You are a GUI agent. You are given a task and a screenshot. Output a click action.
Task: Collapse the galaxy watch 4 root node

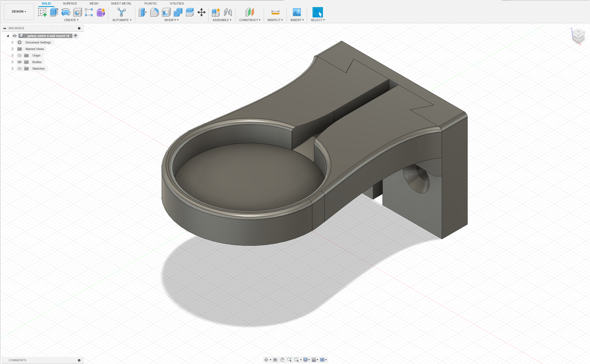[x=8, y=36]
